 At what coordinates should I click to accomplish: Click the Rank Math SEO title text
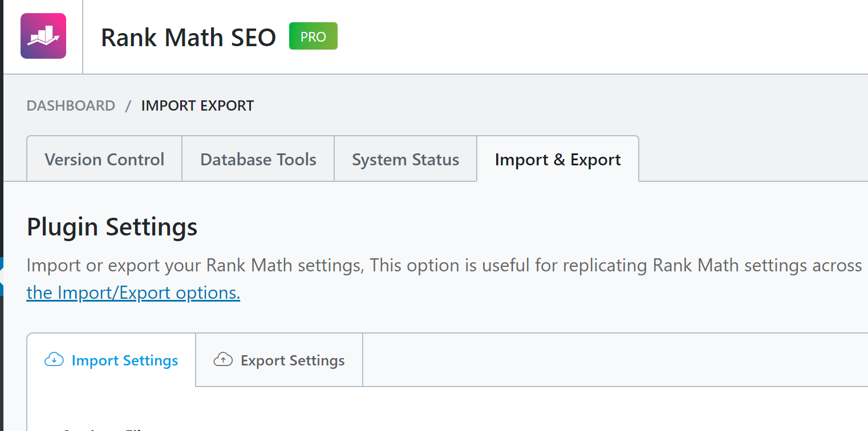(x=189, y=37)
